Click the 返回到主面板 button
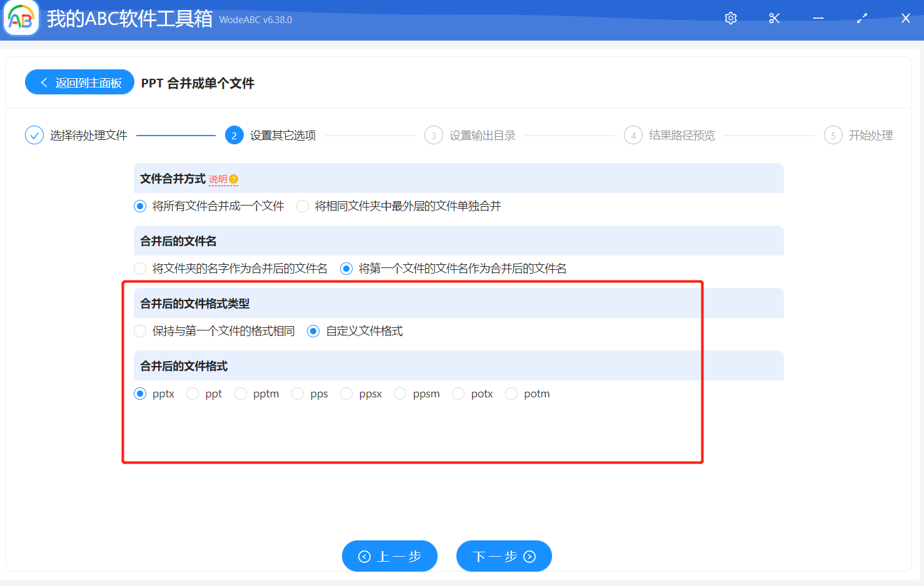 (x=79, y=82)
